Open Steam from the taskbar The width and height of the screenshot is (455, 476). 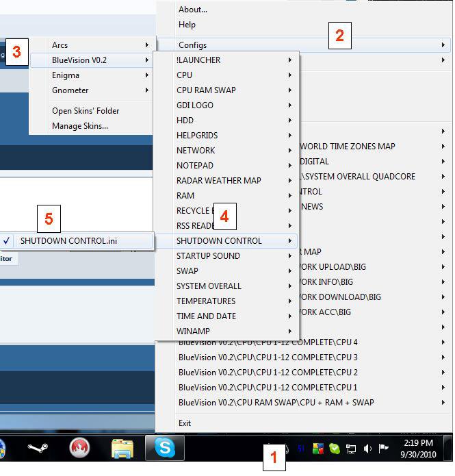[x=38, y=448]
